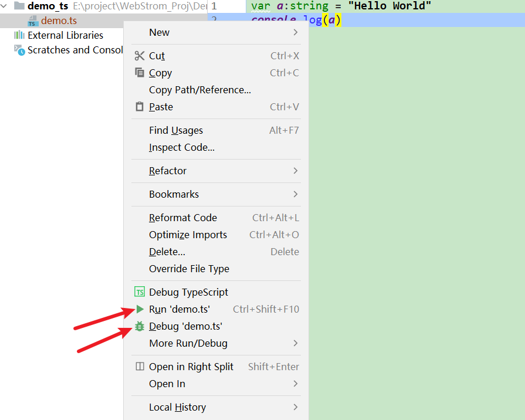Click the Paste clipboard icon
Image resolution: width=525 pixels, height=420 pixels.
pos(139,107)
